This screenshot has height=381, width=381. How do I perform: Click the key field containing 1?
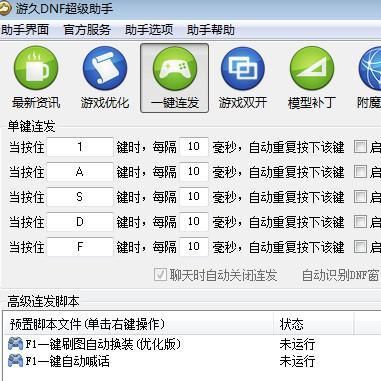[x=80, y=147]
